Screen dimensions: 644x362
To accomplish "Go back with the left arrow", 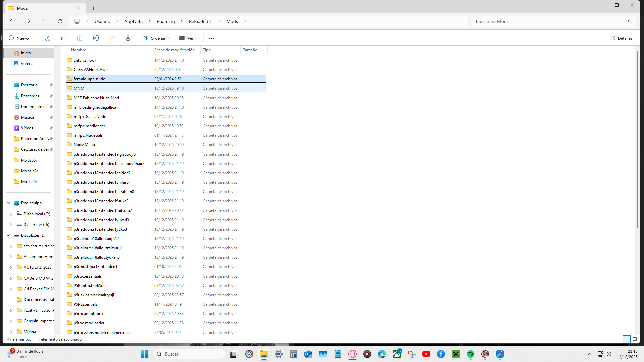I will point(12,21).
